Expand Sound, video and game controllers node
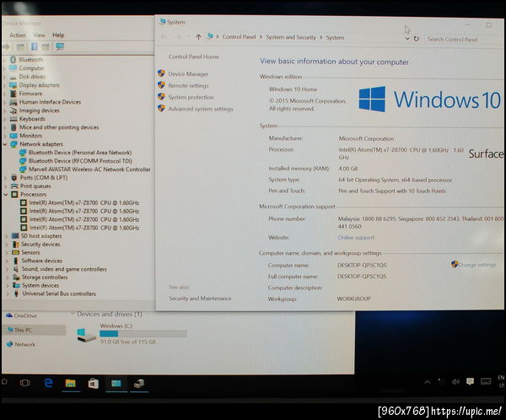Screen dimensions: 506x420 point(8,269)
